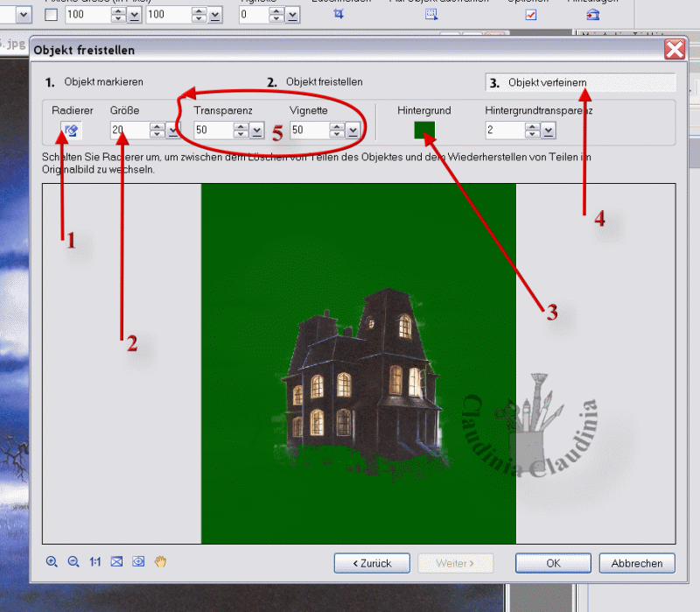Click the Weiter button
Viewport: 700px width, 612px height.
[455, 563]
